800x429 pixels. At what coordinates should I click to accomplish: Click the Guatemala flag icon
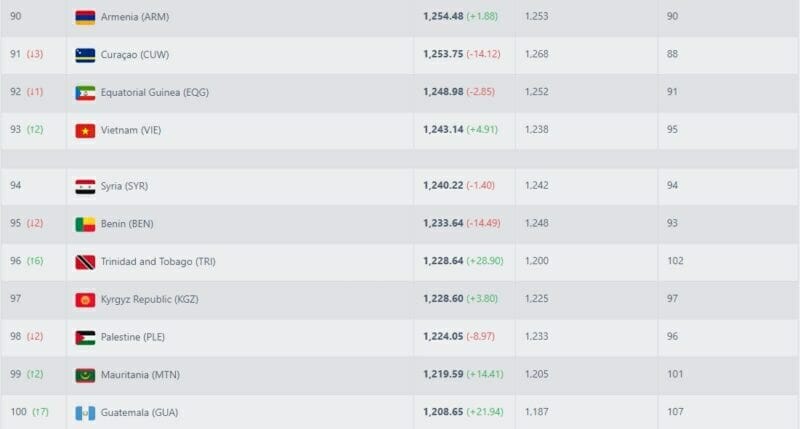click(x=85, y=412)
